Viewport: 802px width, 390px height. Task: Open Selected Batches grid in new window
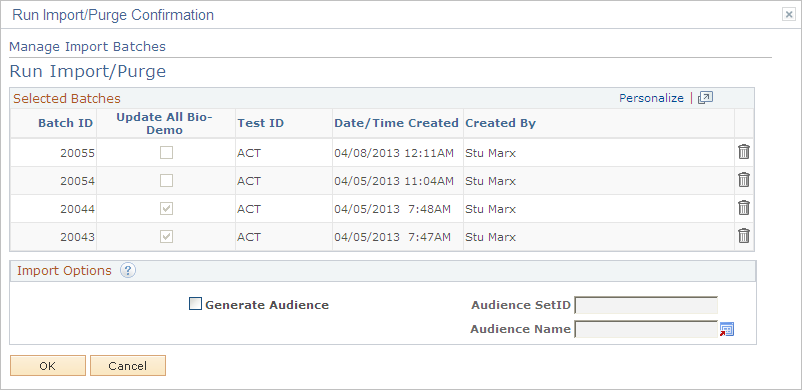click(x=705, y=98)
